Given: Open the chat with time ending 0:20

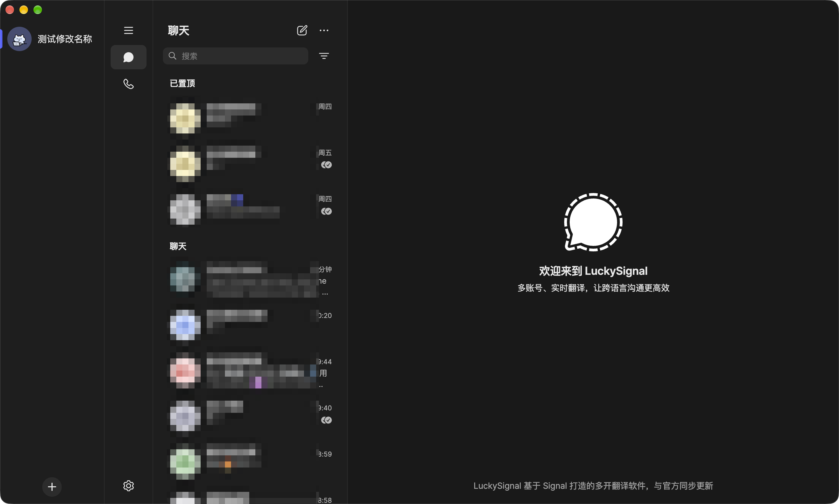Looking at the screenshot, I should [250, 327].
